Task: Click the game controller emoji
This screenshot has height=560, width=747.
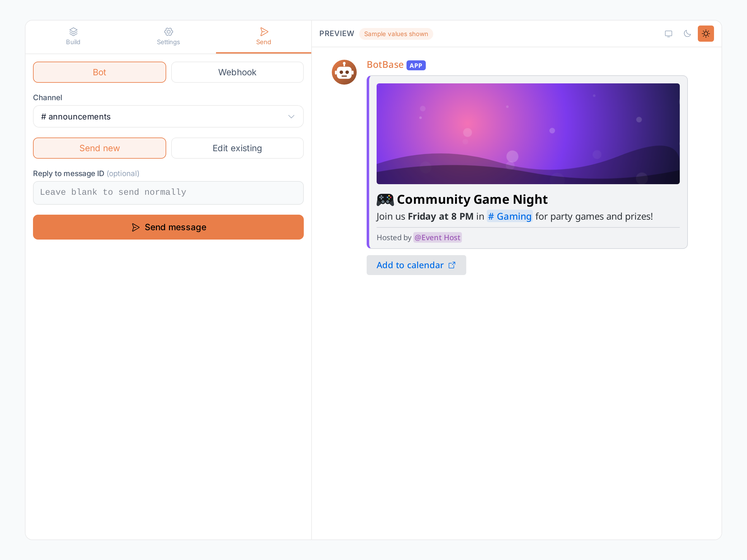Action: click(385, 200)
